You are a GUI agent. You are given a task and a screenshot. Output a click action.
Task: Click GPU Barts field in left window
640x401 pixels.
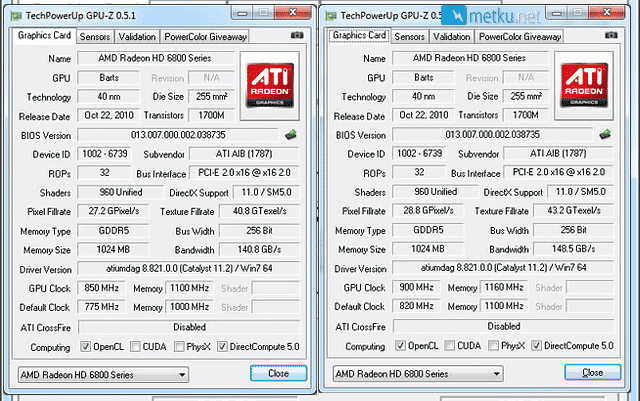tap(109, 78)
